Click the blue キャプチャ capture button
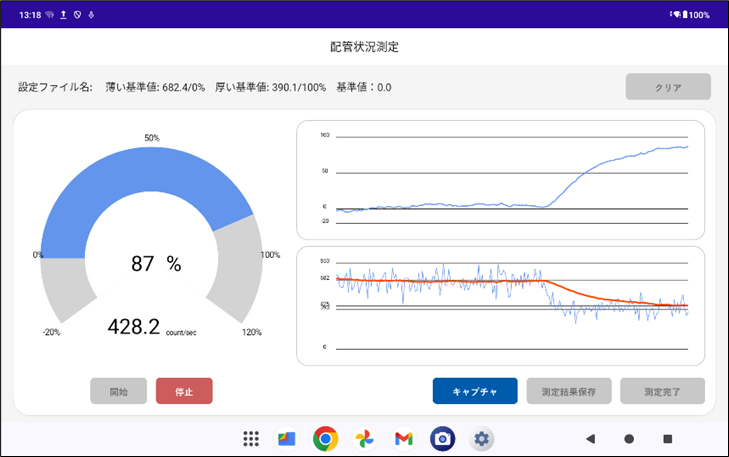The image size is (729, 457). pos(475,391)
